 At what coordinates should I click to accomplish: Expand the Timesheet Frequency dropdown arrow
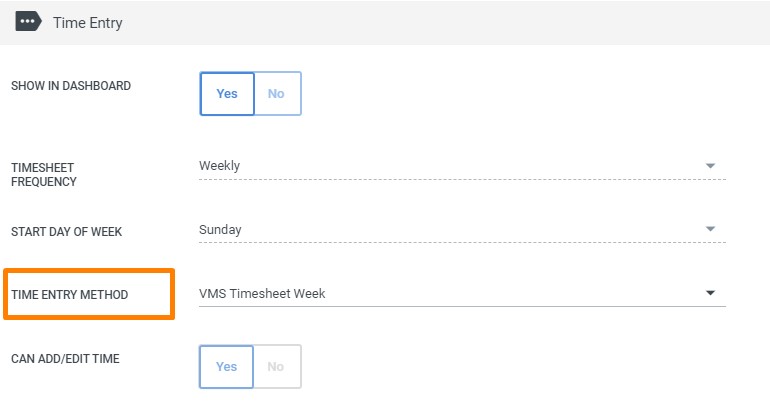(x=710, y=165)
